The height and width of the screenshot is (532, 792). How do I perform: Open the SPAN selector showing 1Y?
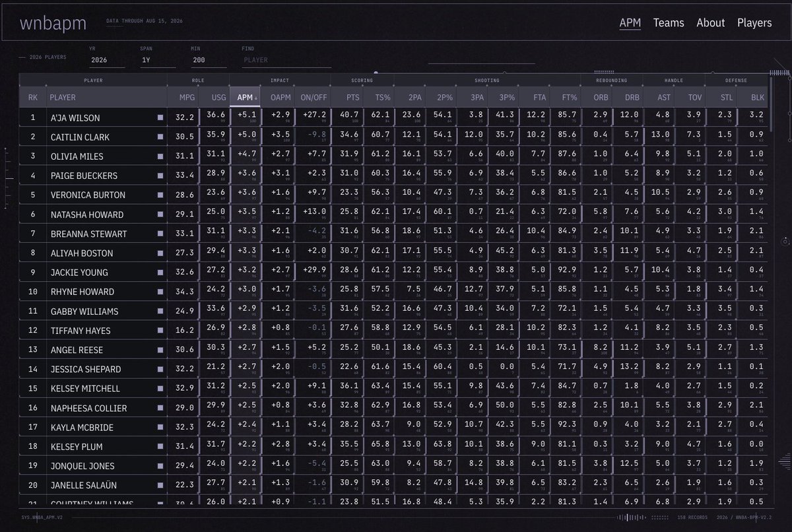pyautogui.click(x=158, y=59)
